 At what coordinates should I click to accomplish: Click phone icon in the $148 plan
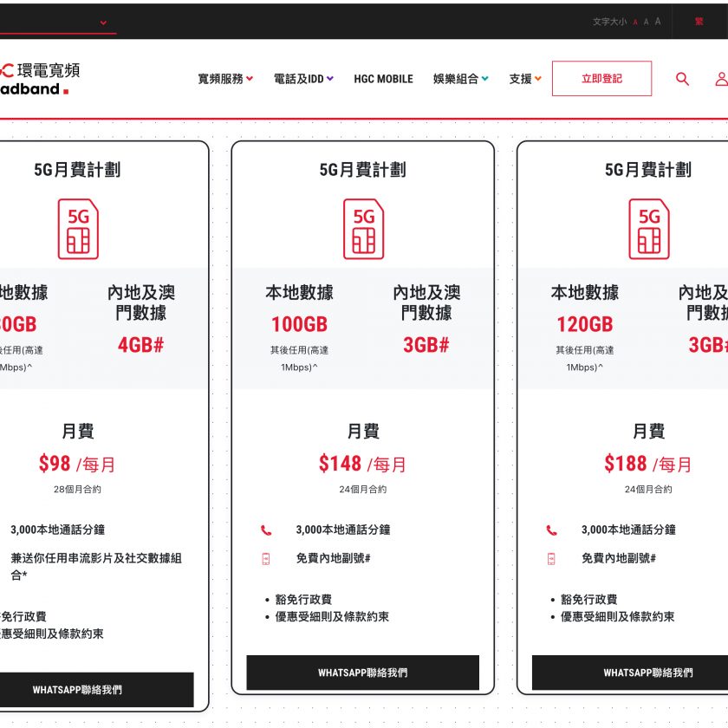[x=266, y=530]
